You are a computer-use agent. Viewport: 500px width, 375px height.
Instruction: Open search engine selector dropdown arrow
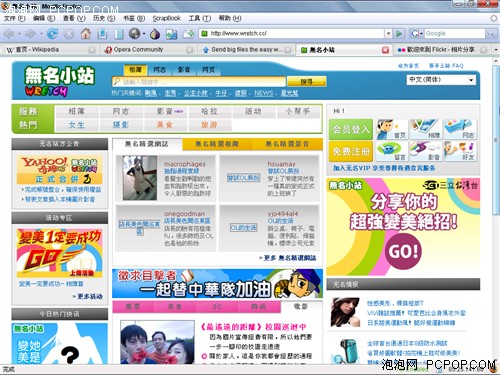tap(421, 33)
